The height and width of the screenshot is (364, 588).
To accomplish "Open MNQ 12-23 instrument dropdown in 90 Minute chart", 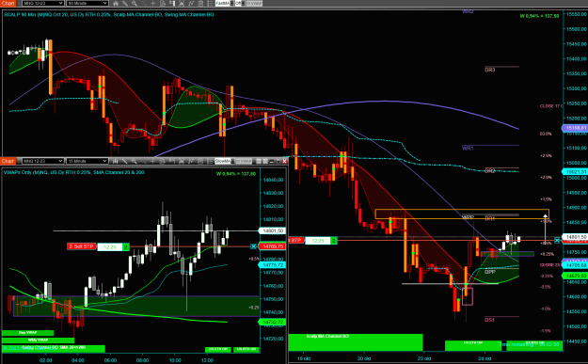I will point(42,4).
